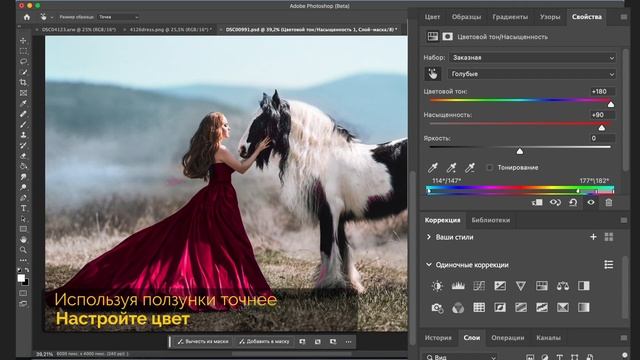Select layer mask icon in Properties header
This screenshot has height=360, width=640.
pos(447,37)
